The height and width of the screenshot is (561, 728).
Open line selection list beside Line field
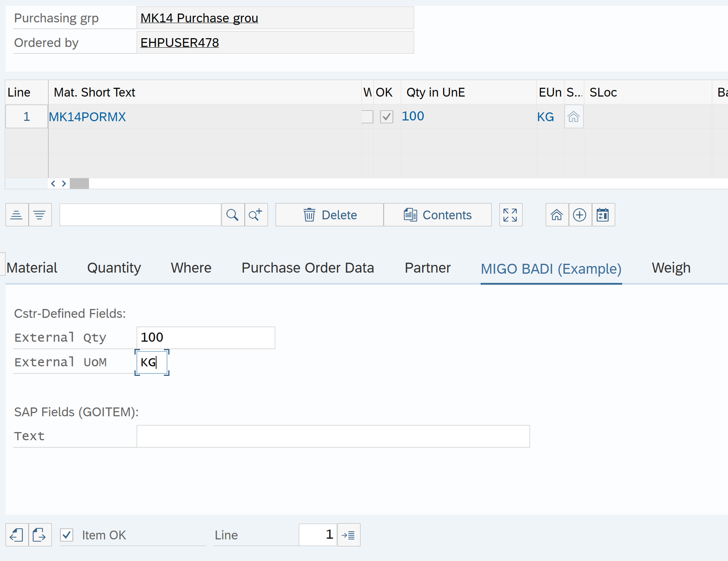[x=349, y=535]
